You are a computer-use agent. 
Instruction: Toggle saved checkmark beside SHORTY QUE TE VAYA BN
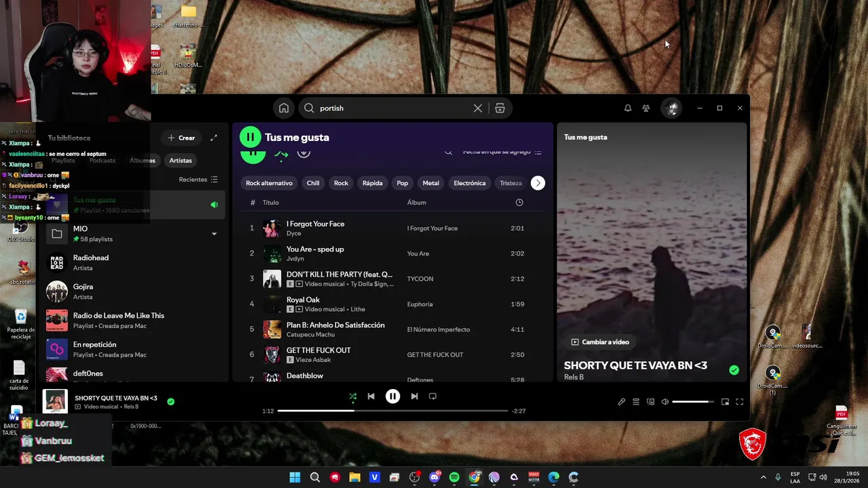point(734,370)
